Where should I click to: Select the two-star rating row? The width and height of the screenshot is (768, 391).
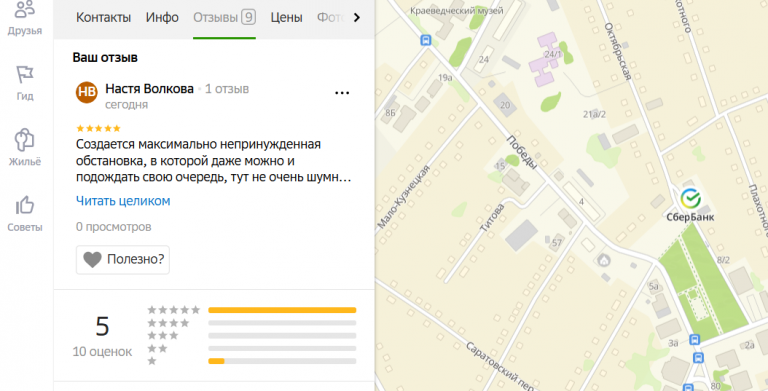(x=252, y=348)
